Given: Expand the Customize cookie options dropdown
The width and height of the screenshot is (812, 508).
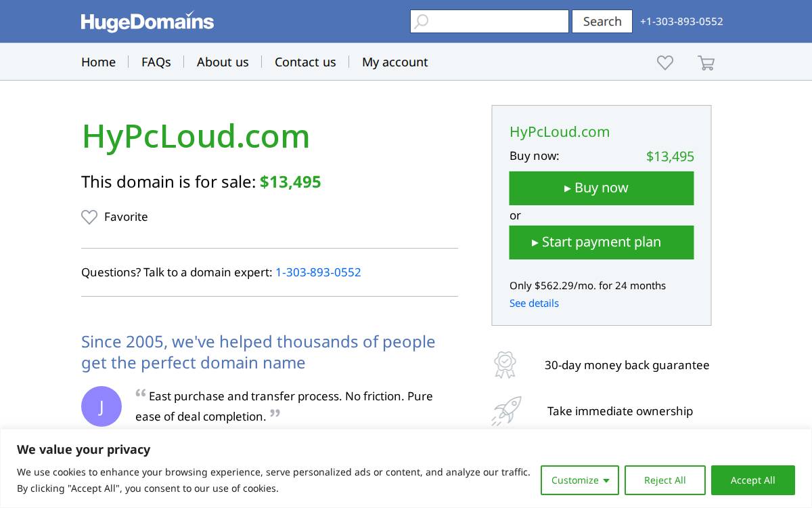Looking at the screenshot, I should pos(580,480).
